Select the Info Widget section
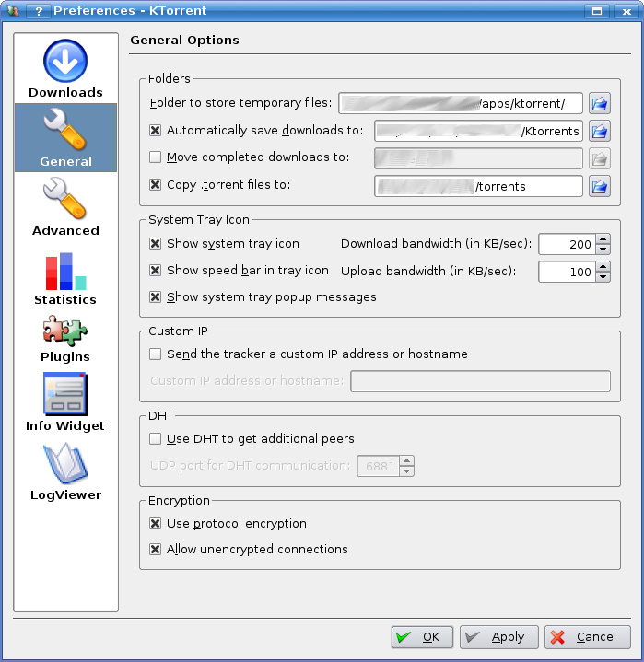Viewport: 644px width, 662px height. click(65, 401)
